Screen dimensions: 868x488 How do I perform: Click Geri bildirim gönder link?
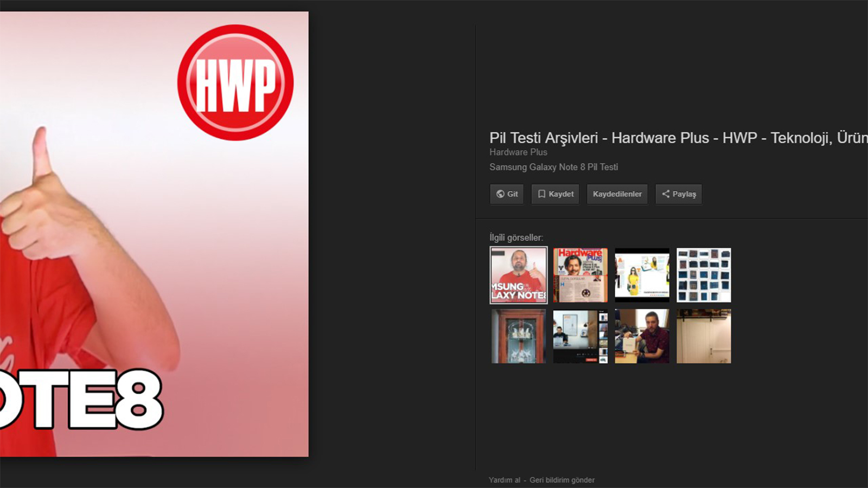pyautogui.click(x=562, y=480)
